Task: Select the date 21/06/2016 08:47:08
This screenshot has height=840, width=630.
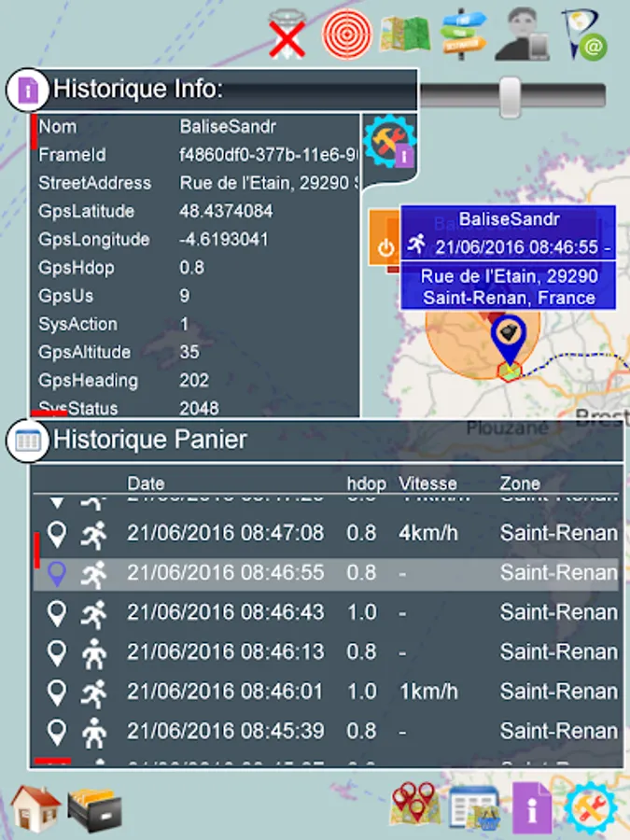Action: coord(226,533)
